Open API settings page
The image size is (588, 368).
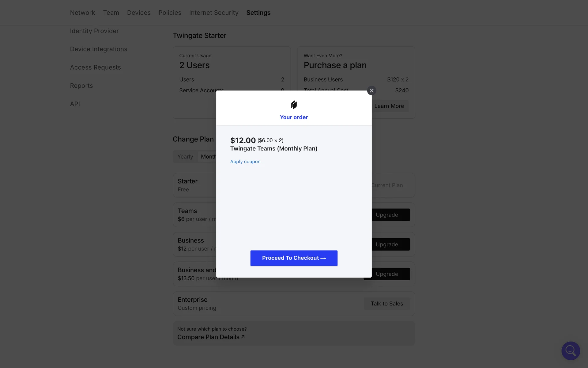pos(75,104)
